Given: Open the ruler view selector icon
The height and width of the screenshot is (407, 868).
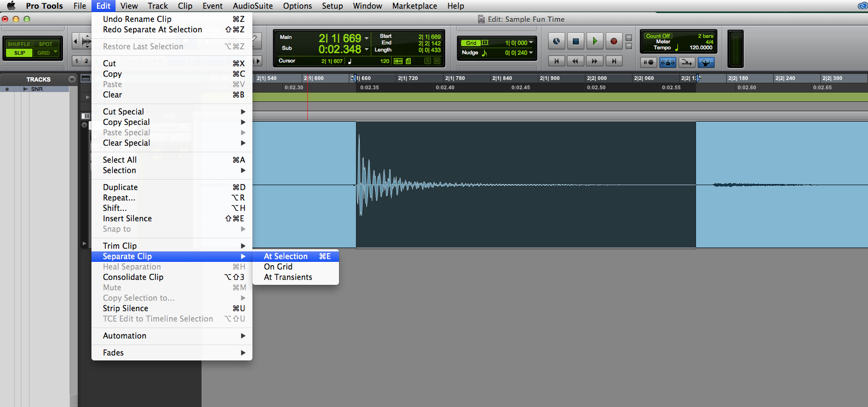Looking at the screenshot, I should pyautogui.click(x=86, y=79).
